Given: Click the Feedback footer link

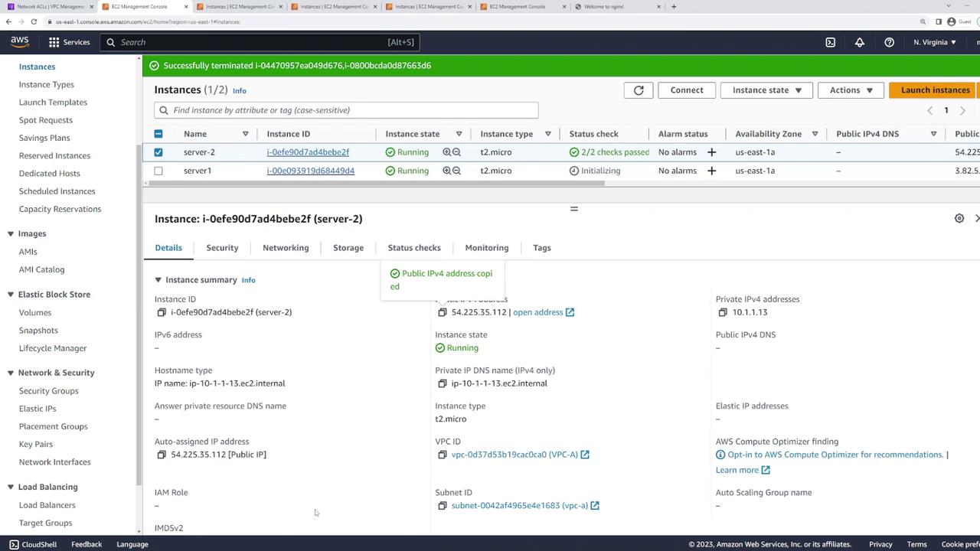Looking at the screenshot, I should (x=87, y=544).
